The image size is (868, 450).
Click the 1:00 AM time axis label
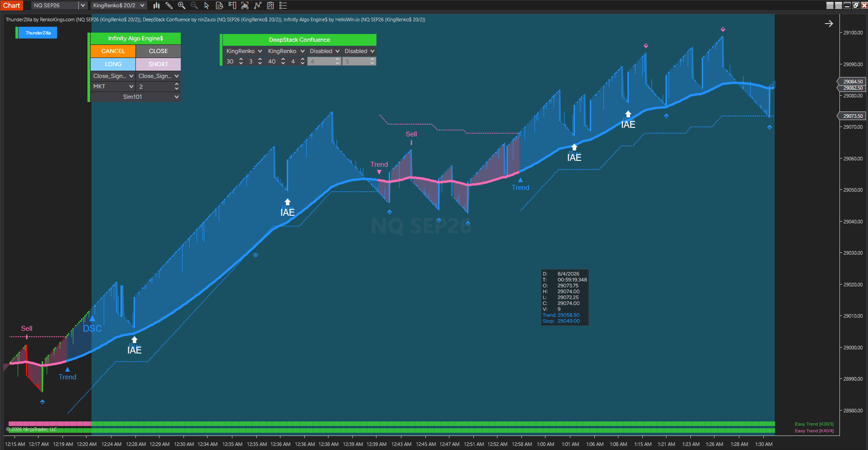[545, 444]
